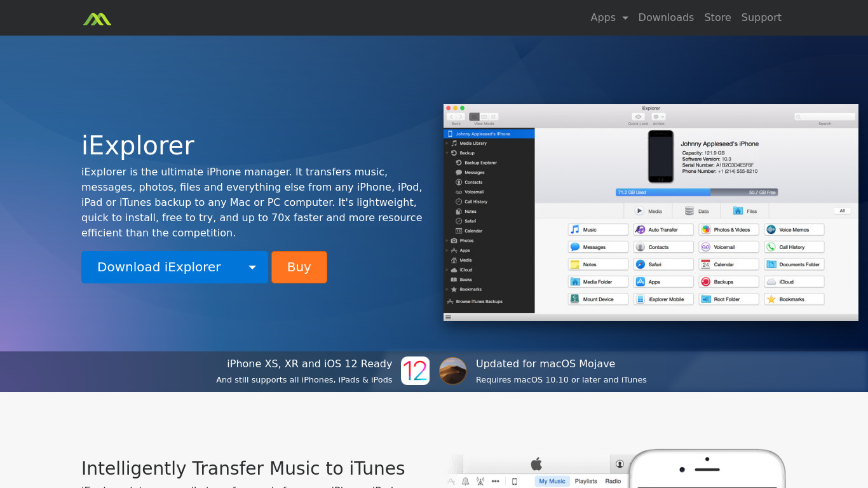Viewport: 868px width, 488px height.
Task: Select Safari in the iExplorer sidebar
Action: pyautogui.click(x=470, y=221)
